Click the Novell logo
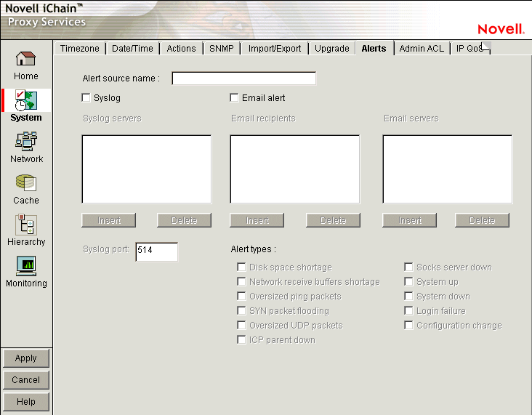This screenshot has width=532, height=415. (501, 29)
